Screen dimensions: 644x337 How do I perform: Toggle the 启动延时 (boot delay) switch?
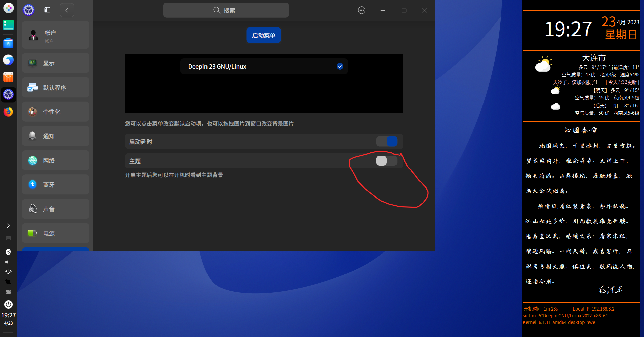(387, 141)
